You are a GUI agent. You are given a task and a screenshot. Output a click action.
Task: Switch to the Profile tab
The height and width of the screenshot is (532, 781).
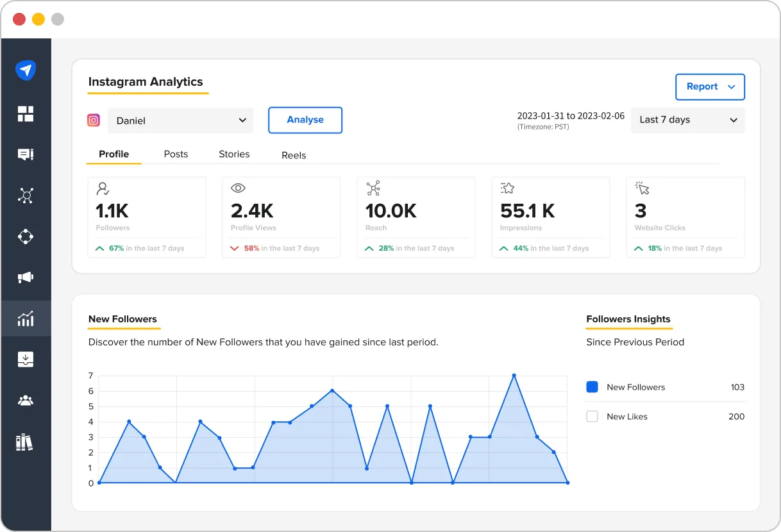pos(114,154)
